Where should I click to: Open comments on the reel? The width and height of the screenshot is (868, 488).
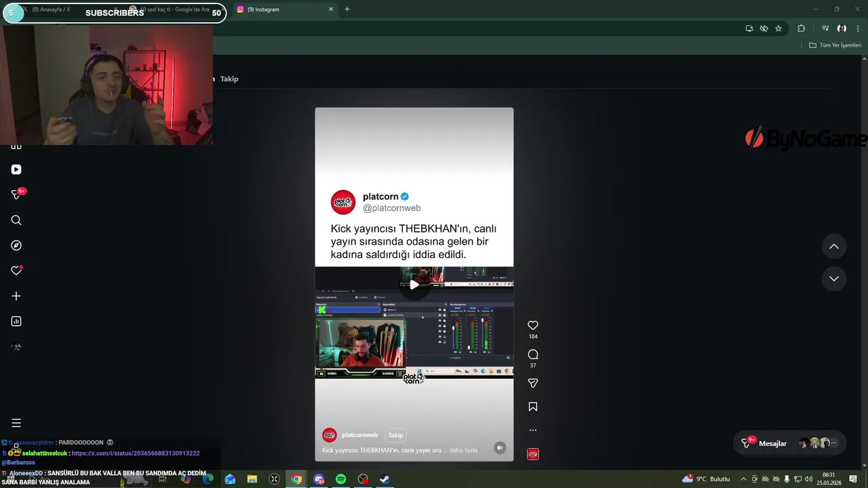pyautogui.click(x=533, y=354)
